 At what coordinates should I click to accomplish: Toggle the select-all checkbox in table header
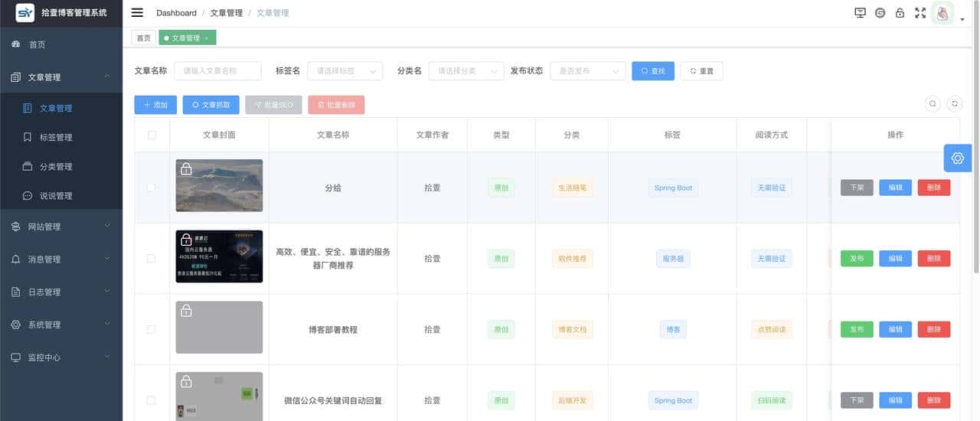point(152,135)
